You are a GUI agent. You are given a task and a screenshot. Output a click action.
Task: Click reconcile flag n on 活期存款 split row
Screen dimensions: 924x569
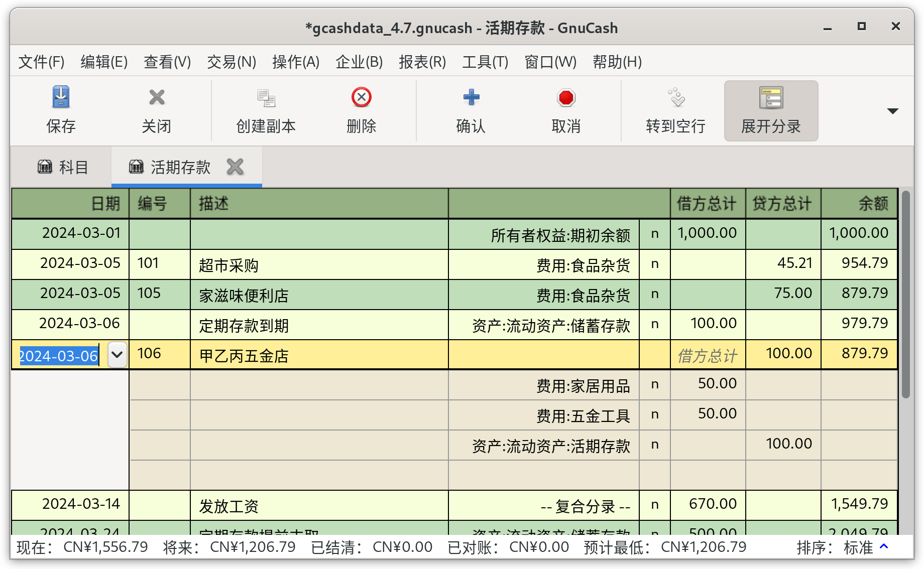tap(654, 445)
